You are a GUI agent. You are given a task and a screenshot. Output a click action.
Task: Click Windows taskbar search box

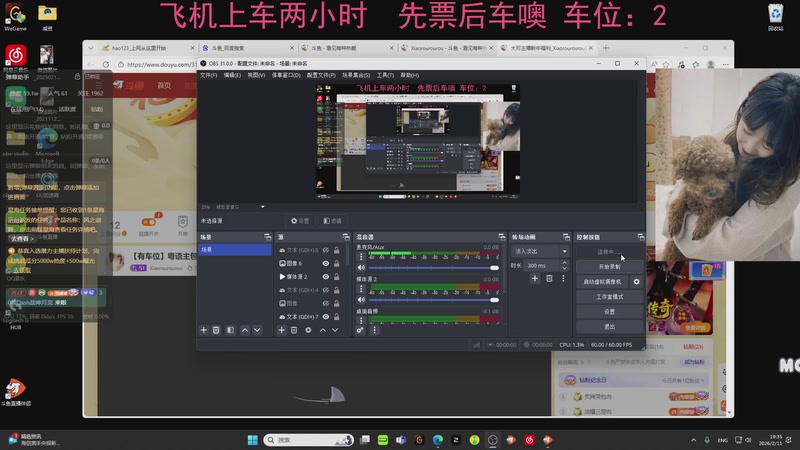pyautogui.click(x=309, y=440)
